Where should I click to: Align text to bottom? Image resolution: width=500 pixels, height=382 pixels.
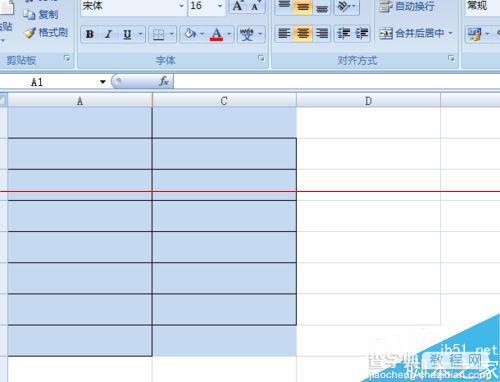(x=322, y=6)
